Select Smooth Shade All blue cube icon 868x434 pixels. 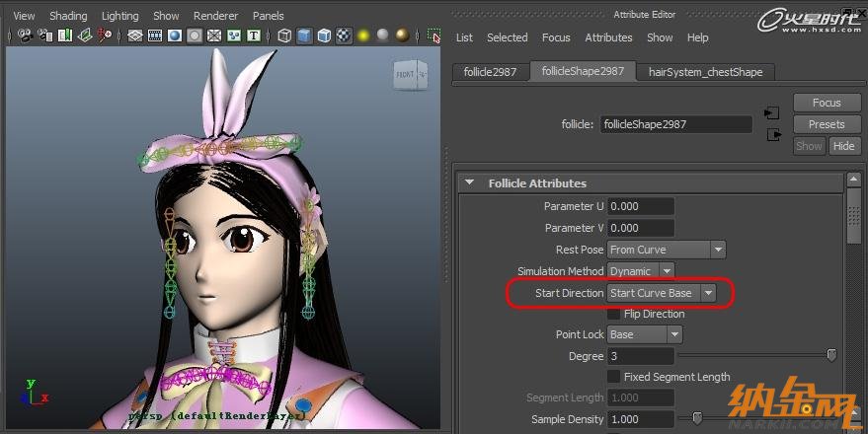304,36
